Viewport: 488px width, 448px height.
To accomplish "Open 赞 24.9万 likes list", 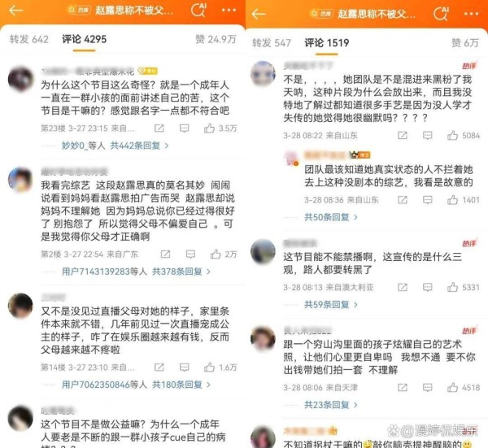I will pyautogui.click(x=216, y=40).
